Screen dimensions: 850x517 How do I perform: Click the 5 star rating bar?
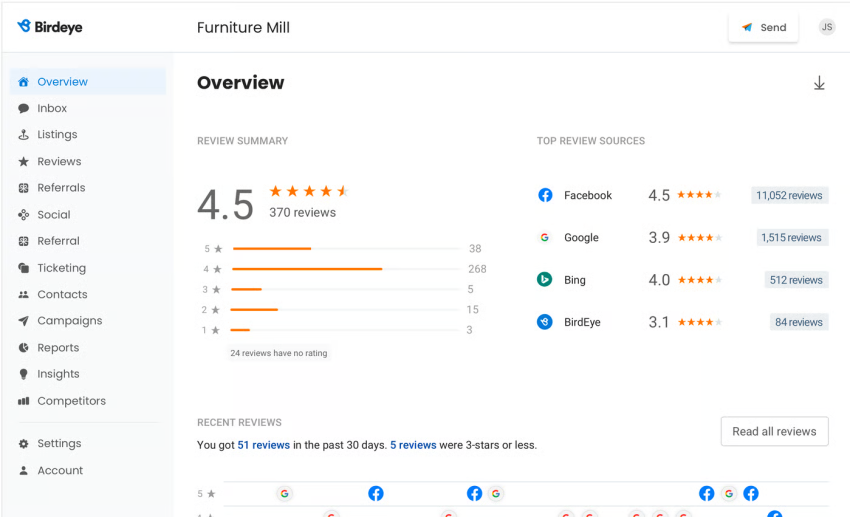point(346,249)
